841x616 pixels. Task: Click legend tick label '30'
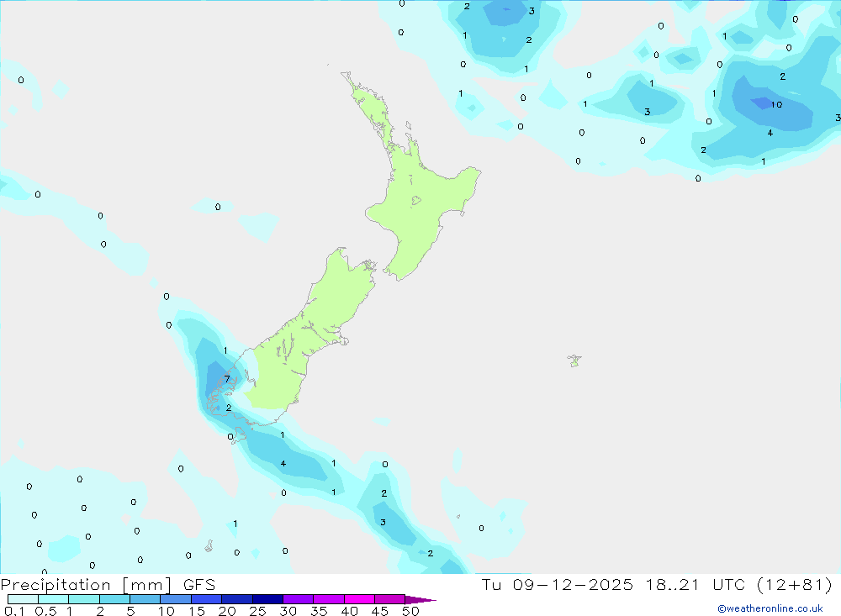(288, 611)
